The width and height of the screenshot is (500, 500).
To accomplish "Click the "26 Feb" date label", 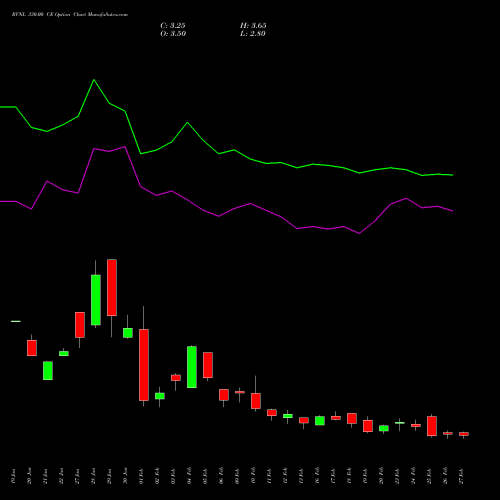I will [x=445, y=476].
